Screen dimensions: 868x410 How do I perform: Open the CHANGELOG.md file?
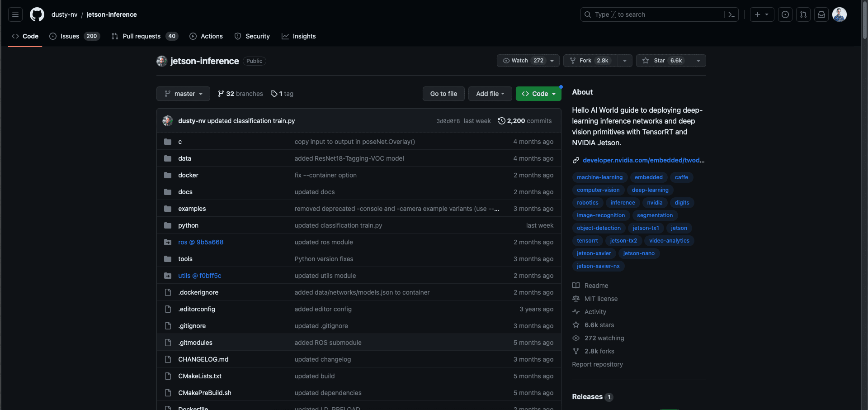(x=203, y=359)
